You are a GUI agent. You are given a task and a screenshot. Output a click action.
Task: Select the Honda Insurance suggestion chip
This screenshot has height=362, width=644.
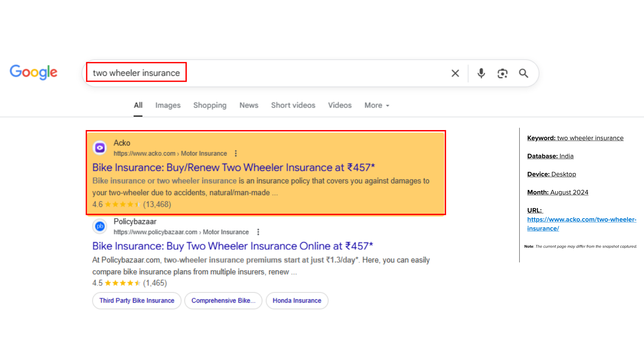pos(297,301)
